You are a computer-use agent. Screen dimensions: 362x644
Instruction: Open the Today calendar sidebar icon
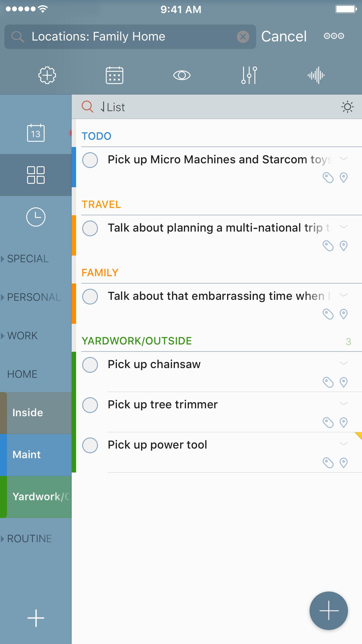point(36,133)
